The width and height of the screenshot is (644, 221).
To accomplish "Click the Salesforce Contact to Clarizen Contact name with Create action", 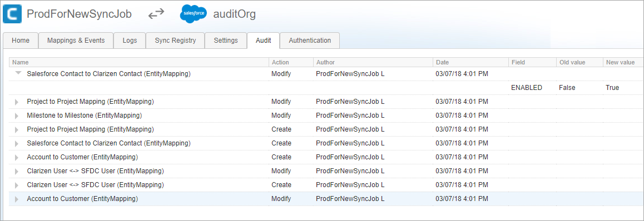I will coord(108,143).
